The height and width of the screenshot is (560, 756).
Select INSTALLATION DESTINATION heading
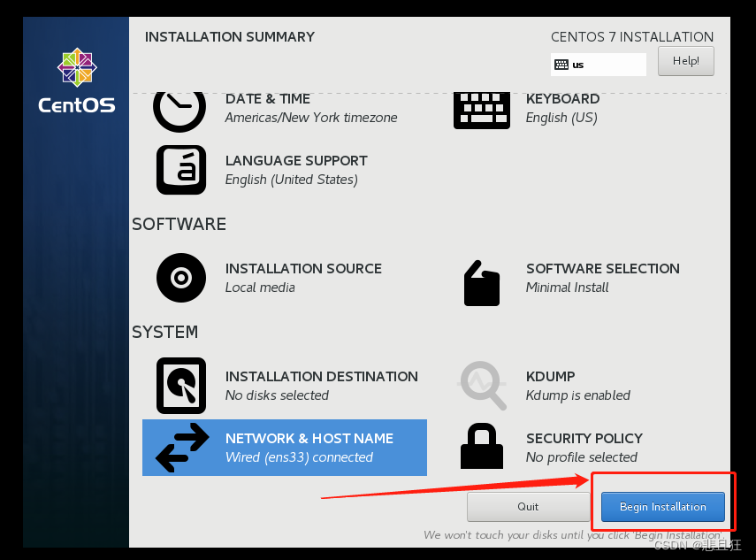coord(322,377)
